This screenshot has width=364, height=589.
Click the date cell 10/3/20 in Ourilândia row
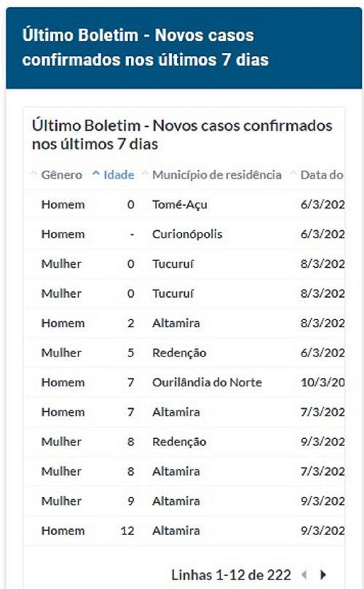point(323,383)
